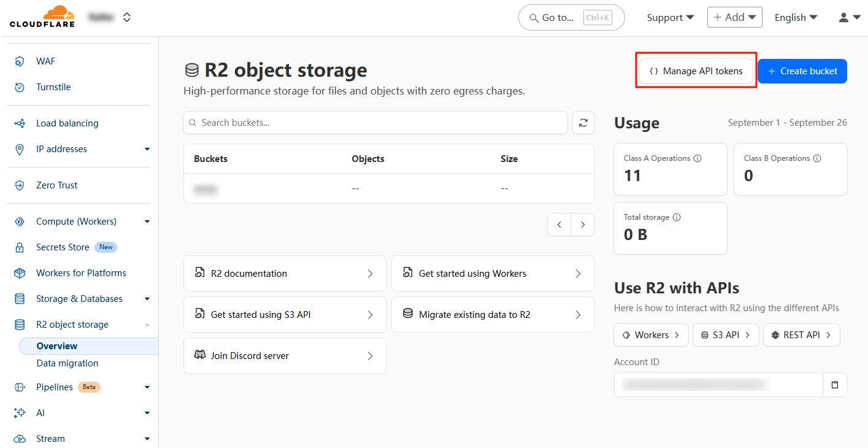This screenshot has height=448, width=868.
Task: Click the Search buckets input field
Action: point(374,123)
